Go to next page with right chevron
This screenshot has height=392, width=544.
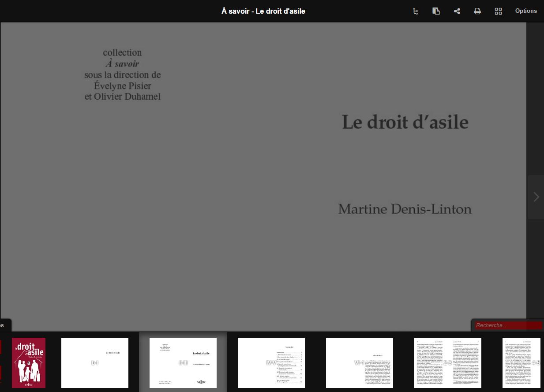536,197
